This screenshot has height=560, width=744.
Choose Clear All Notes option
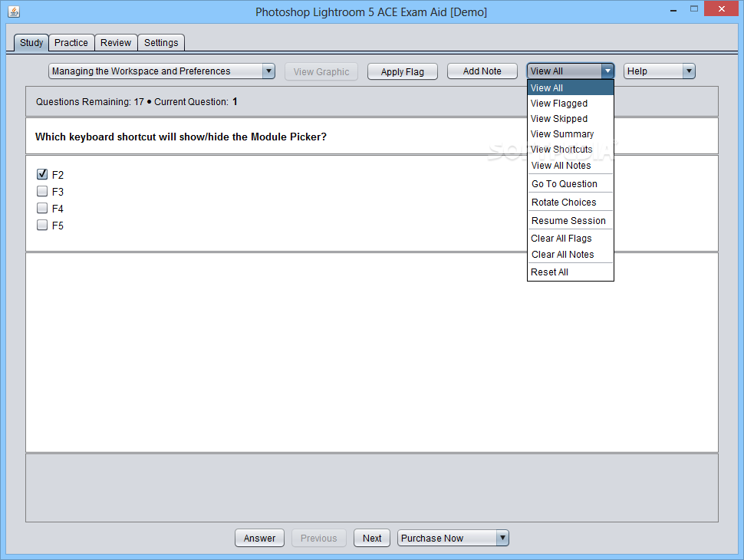point(571,255)
